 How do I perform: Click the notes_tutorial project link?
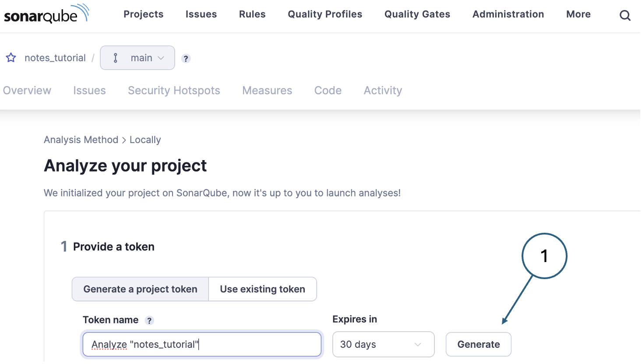point(55,58)
